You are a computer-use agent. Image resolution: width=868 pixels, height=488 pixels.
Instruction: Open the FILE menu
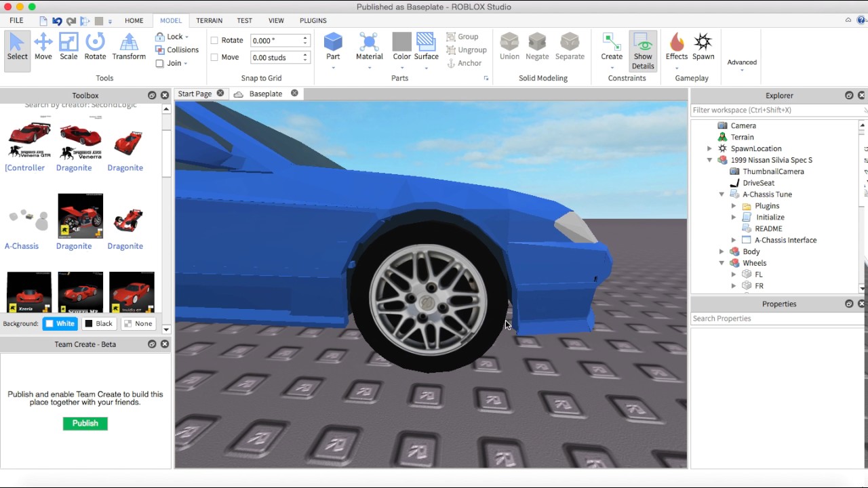pos(16,21)
